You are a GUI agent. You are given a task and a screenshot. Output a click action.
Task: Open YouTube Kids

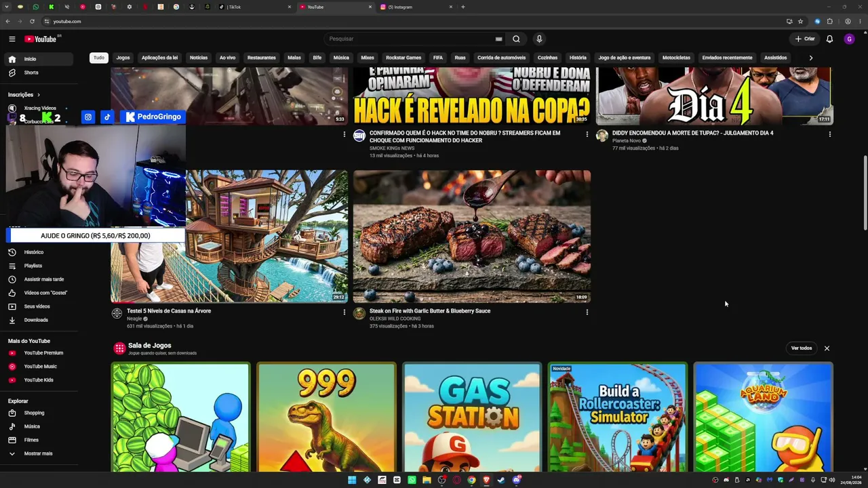tap(37, 380)
